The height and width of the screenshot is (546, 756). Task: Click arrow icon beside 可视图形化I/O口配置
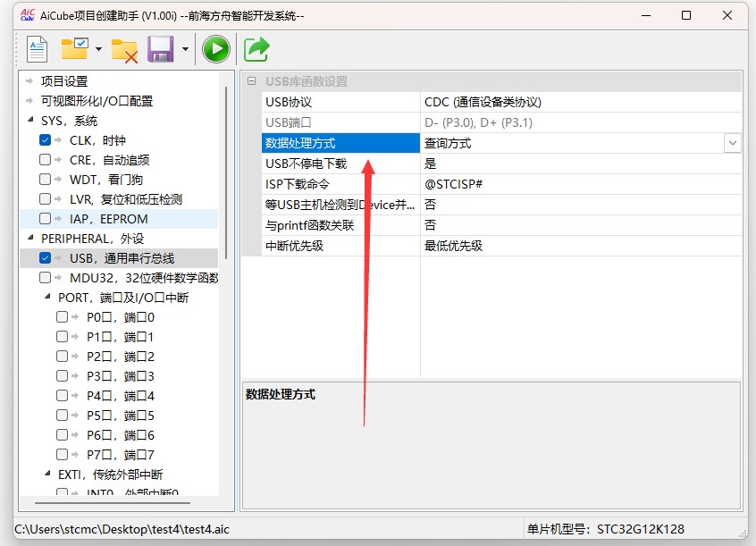29,101
